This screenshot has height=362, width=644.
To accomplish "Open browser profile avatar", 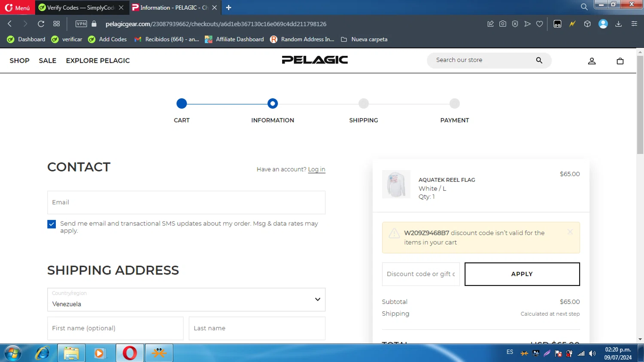I will [603, 24].
